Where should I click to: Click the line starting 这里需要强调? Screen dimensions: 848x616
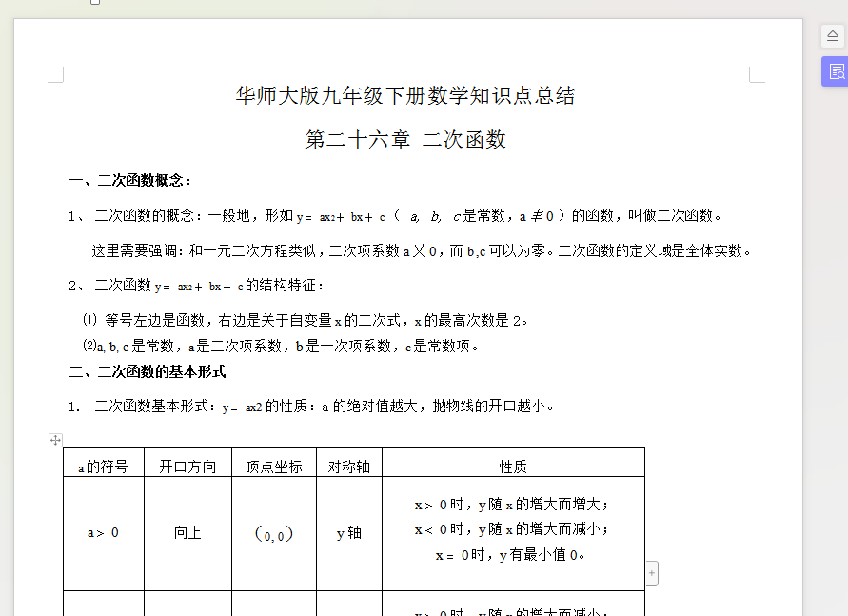coord(423,251)
